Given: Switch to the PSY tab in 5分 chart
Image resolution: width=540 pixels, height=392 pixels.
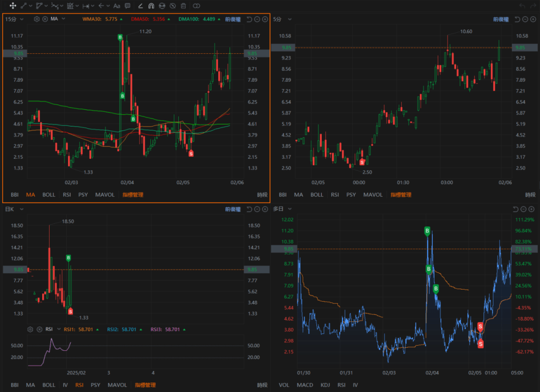Looking at the screenshot, I should [x=351, y=195].
